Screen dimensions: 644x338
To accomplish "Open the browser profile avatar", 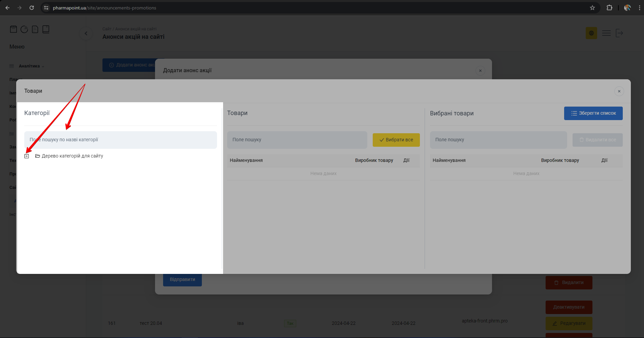I will tap(627, 8).
